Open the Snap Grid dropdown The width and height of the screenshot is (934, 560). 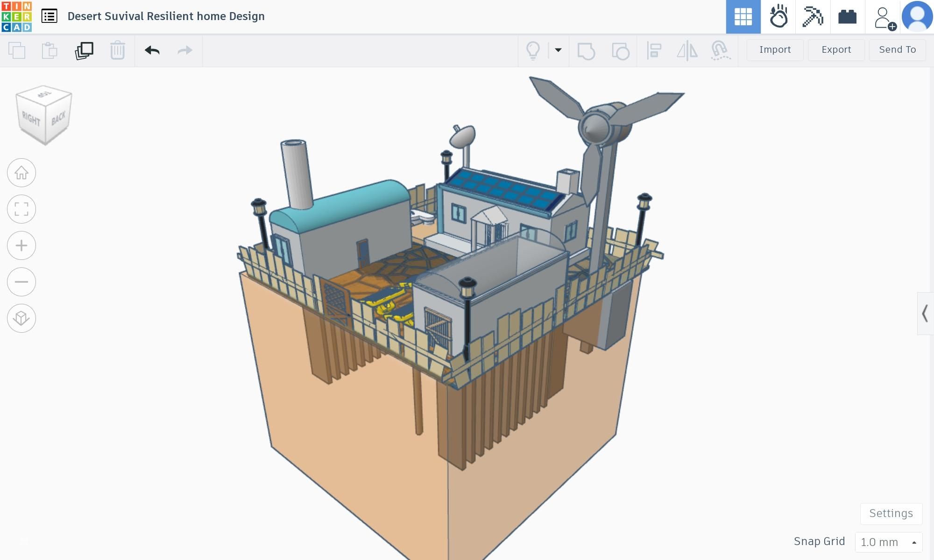click(x=888, y=542)
